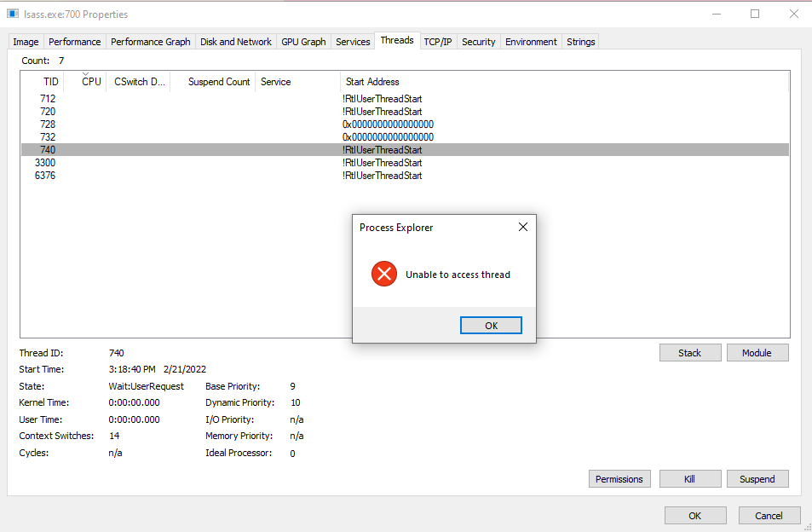This screenshot has width=812, height=532.
Task: Click the Context Switches value 14
Action: pos(114,437)
